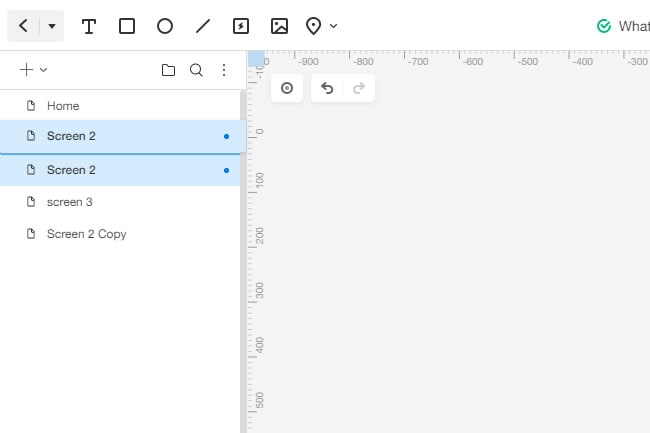Click the screen 3 file icon
This screenshot has width=650, height=433.
click(31, 202)
